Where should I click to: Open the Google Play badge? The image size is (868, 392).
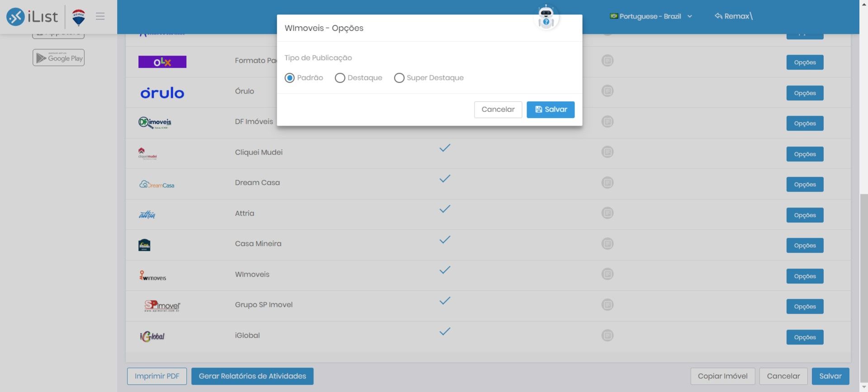tap(59, 57)
